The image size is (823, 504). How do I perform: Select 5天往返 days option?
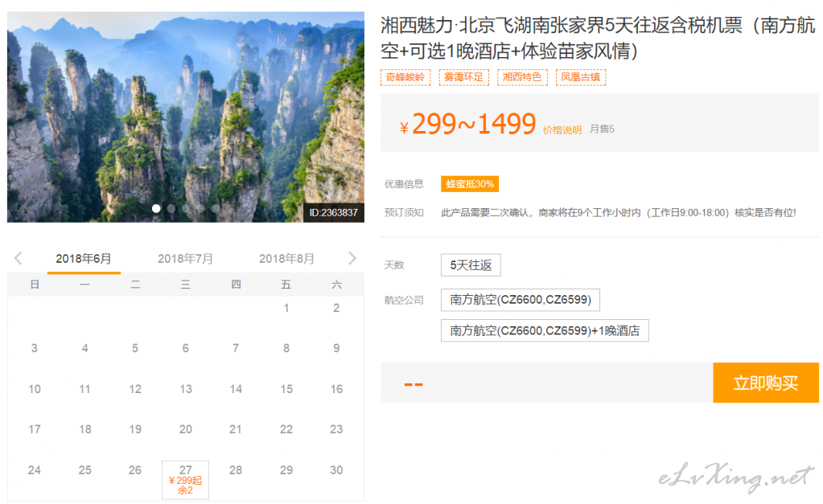pyautogui.click(x=471, y=264)
